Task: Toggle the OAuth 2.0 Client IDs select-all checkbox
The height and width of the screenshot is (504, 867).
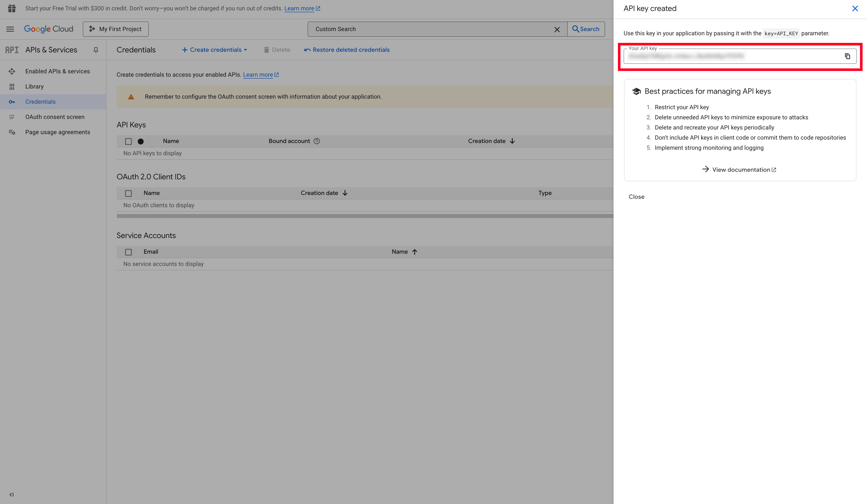Action: tap(128, 193)
